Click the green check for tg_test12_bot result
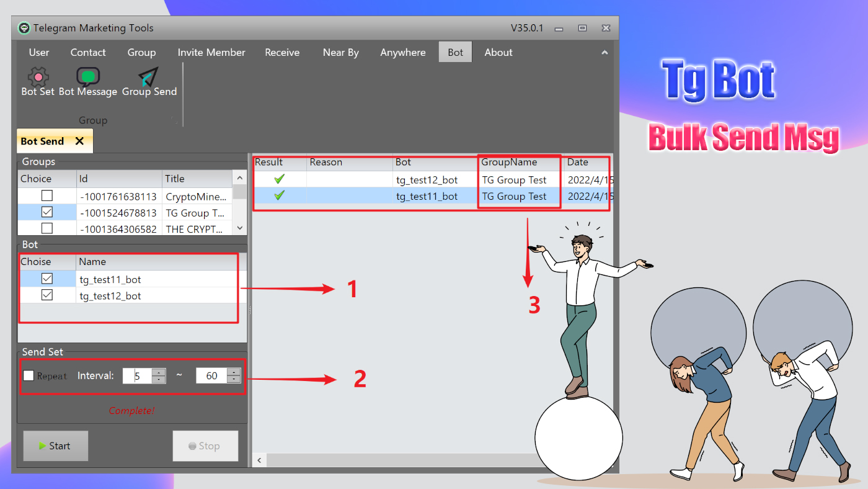868x489 pixels. tap(280, 179)
